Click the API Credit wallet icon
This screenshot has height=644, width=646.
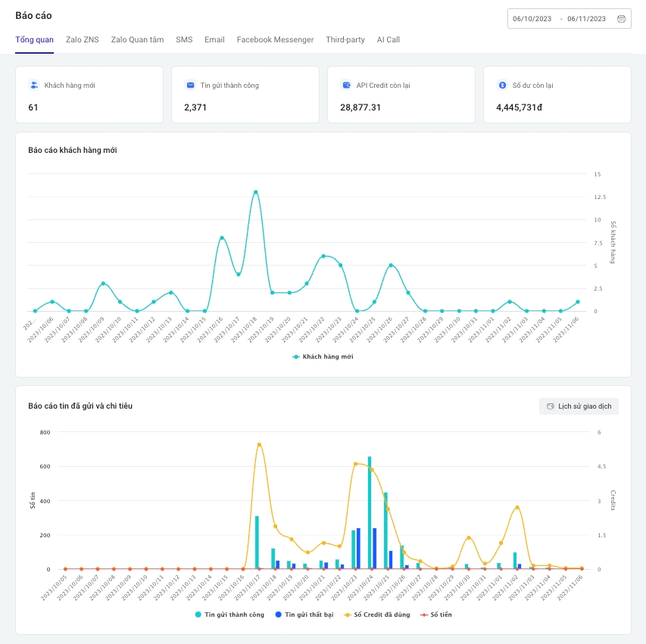346,86
